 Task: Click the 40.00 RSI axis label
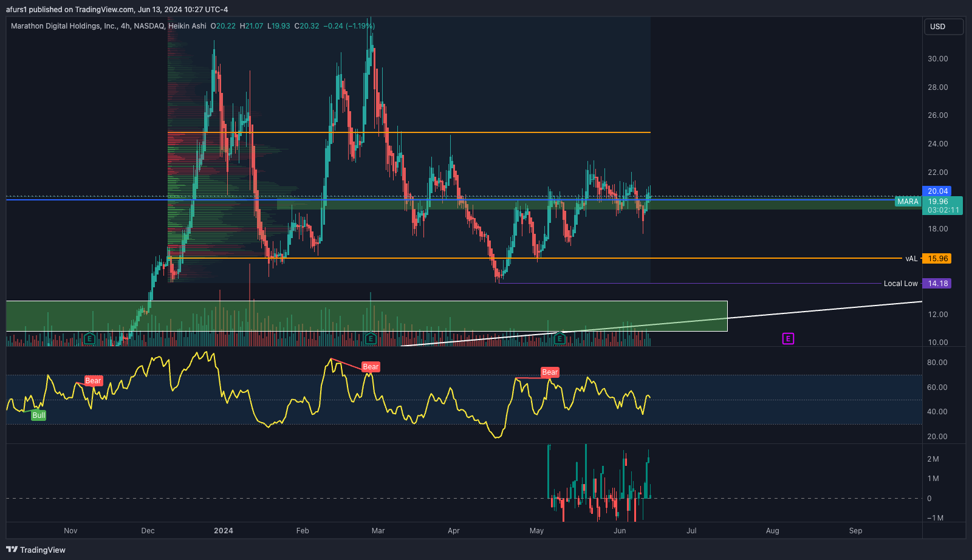(937, 412)
